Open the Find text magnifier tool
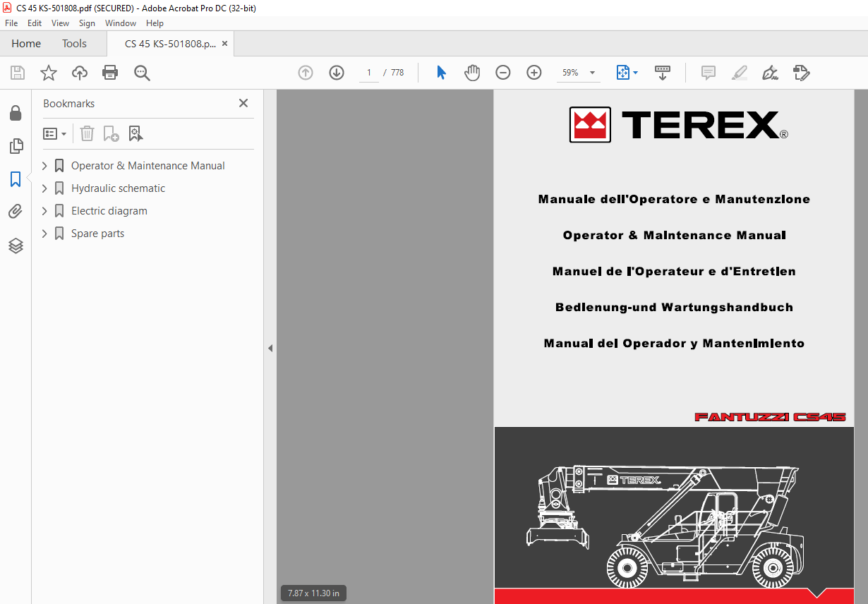Viewport: 868px width, 604px height. tap(142, 73)
